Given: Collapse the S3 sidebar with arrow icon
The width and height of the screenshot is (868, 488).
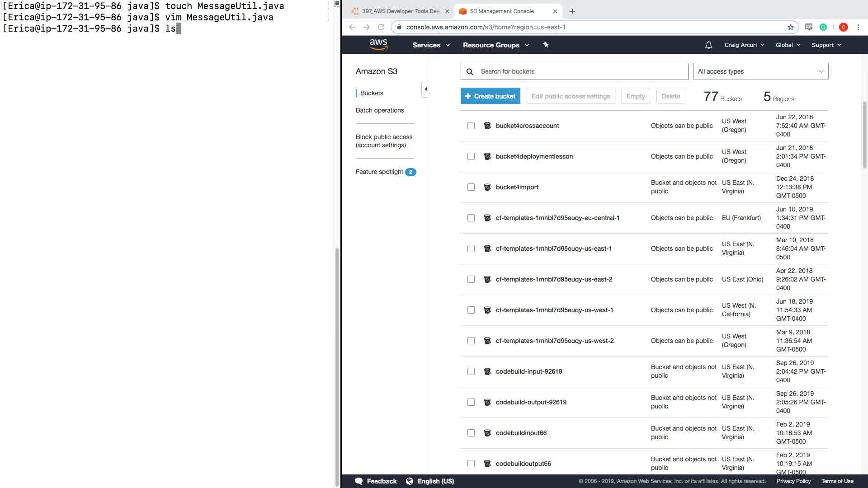Looking at the screenshot, I should tap(425, 89).
